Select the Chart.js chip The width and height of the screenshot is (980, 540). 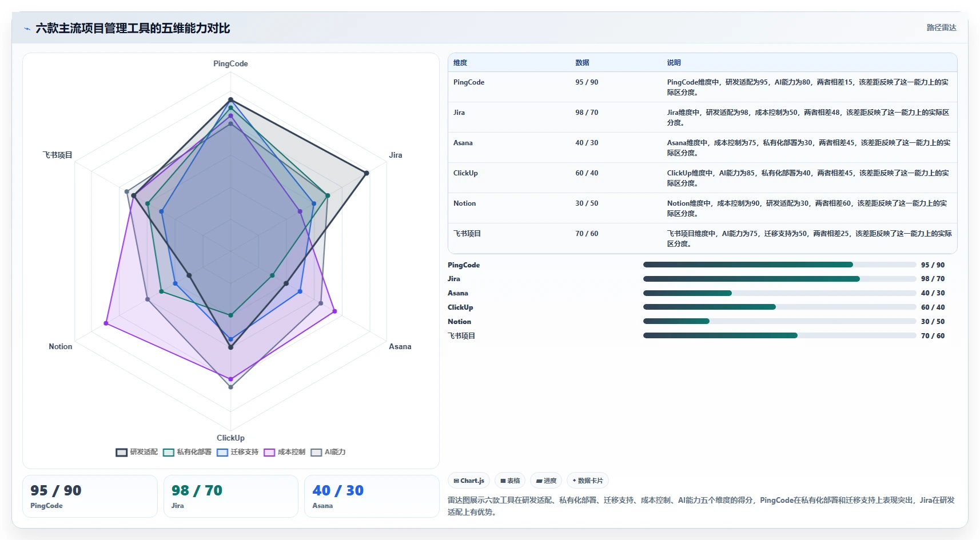point(469,481)
